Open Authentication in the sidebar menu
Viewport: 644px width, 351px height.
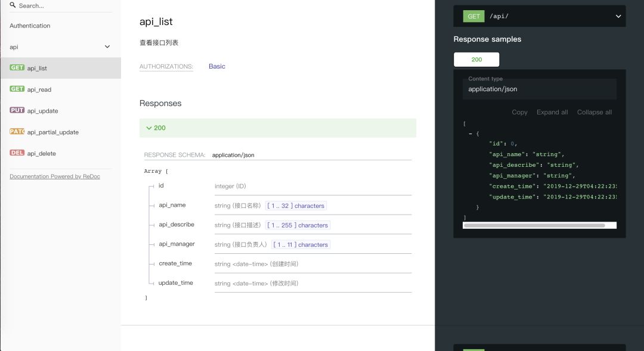coord(30,26)
